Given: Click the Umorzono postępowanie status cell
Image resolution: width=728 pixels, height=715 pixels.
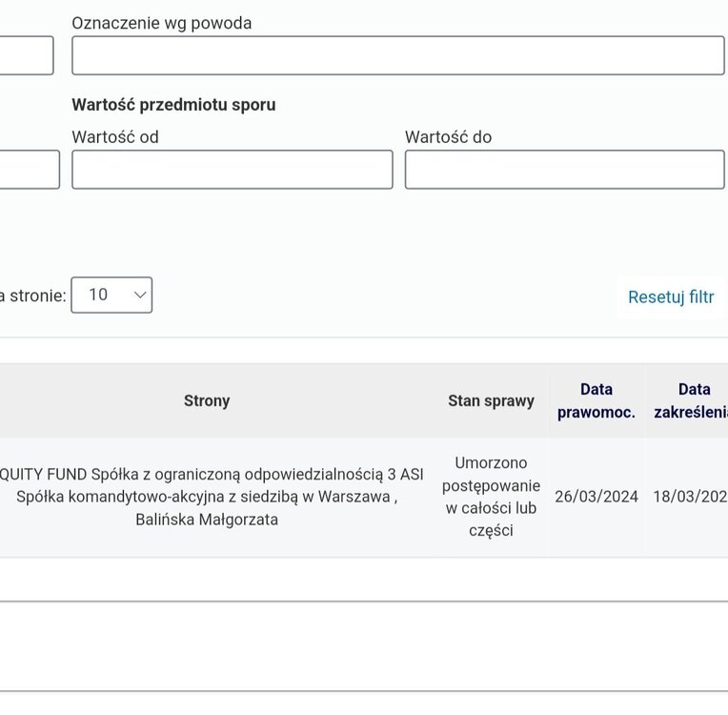Looking at the screenshot, I should pos(491,497).
